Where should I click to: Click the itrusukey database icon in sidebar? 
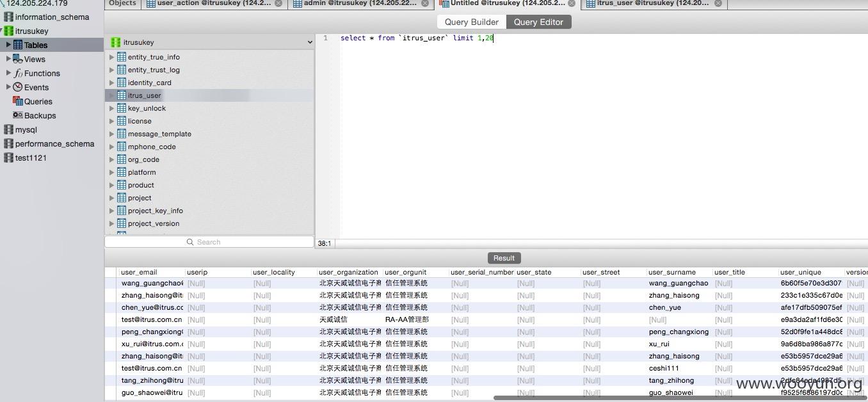pyautogui.click(x=8, y=31)
